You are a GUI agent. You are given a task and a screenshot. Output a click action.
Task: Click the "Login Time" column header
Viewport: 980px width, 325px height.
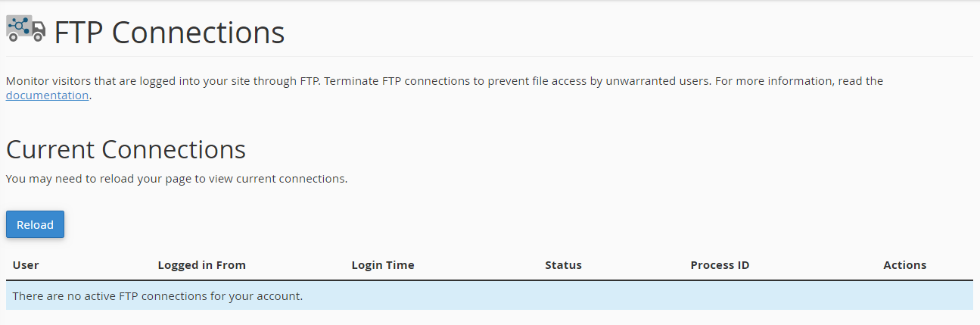point(383,265)
